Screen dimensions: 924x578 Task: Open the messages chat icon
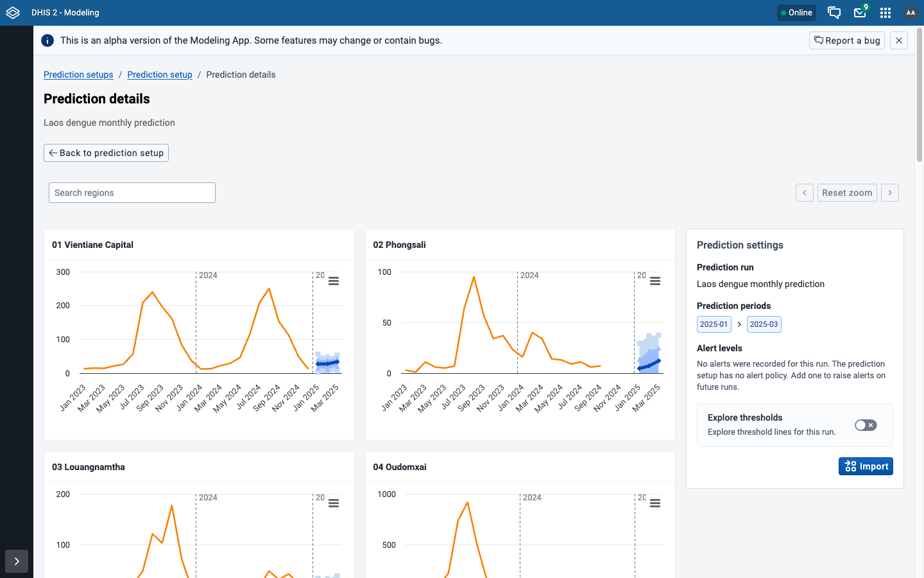coord(834,13)
